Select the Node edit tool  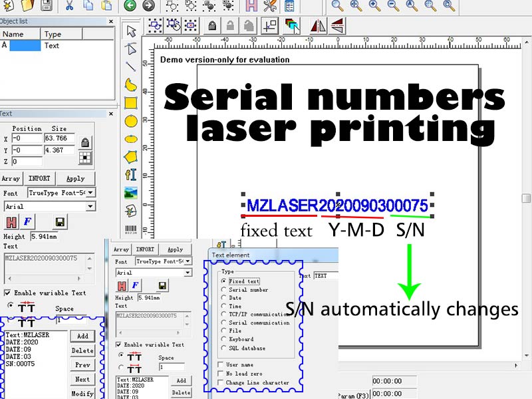click(131, 49)
